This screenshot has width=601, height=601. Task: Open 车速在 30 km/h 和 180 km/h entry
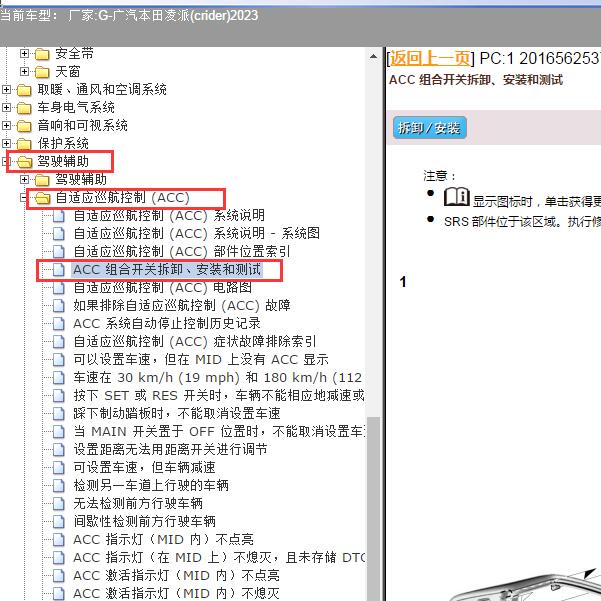click(x=218, y=378)
